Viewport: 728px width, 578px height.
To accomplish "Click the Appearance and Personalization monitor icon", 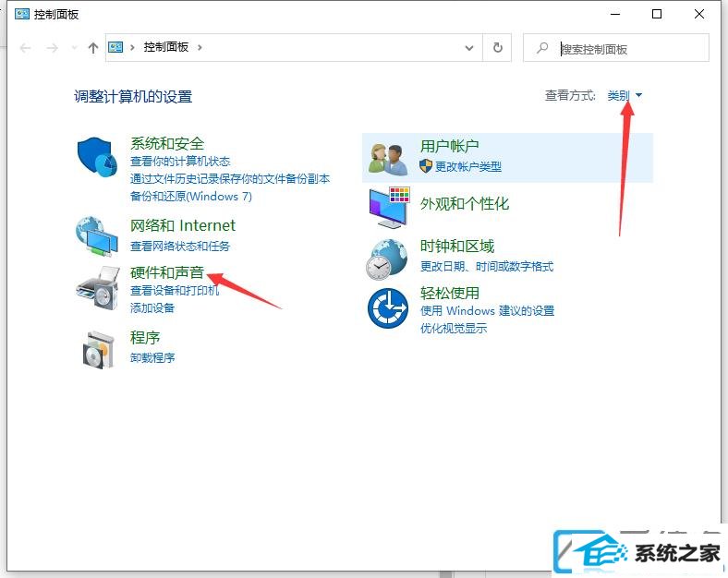I will pos(390,208).
